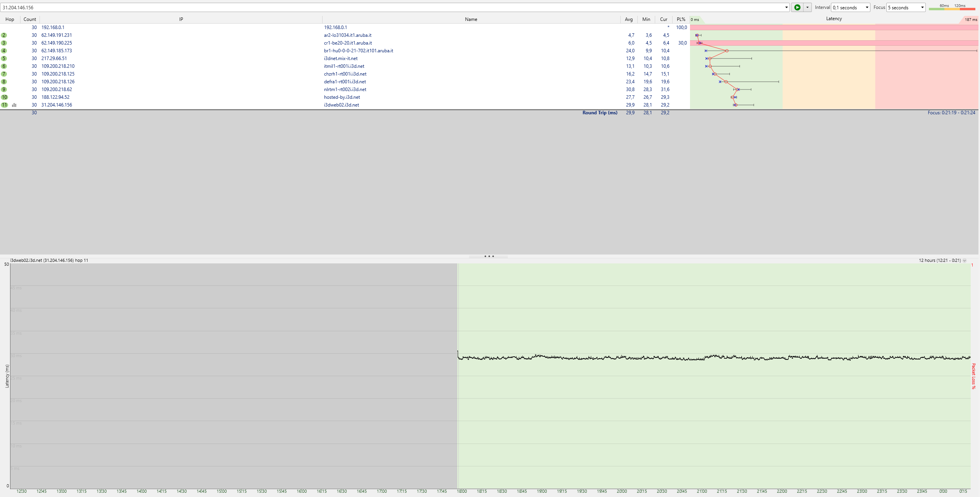Screen dimensions: 980x497
Task: Sort by the Avg column header
Action: (x=628, y=19)
